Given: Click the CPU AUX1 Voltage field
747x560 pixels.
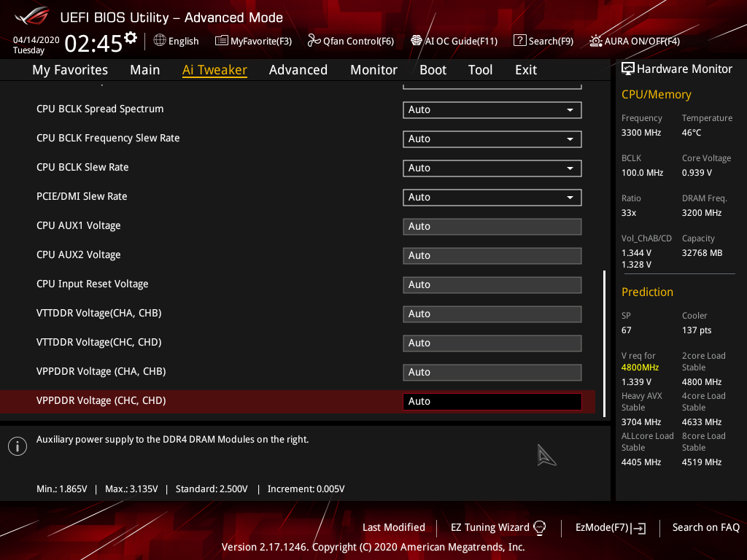Looking at the screenshot, I should click(492, 227).
